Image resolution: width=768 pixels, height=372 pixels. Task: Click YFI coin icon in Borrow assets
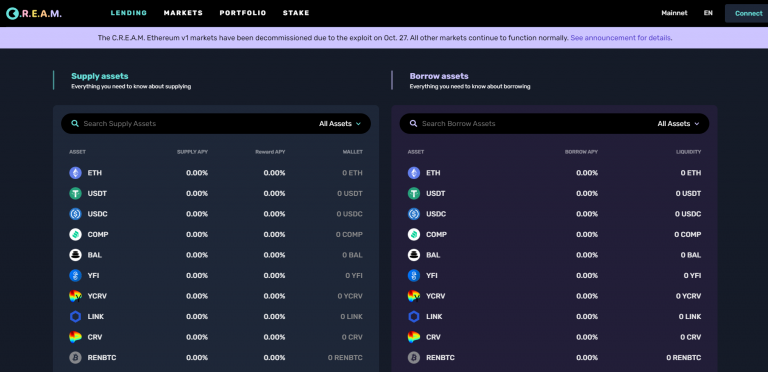[414, 276]
